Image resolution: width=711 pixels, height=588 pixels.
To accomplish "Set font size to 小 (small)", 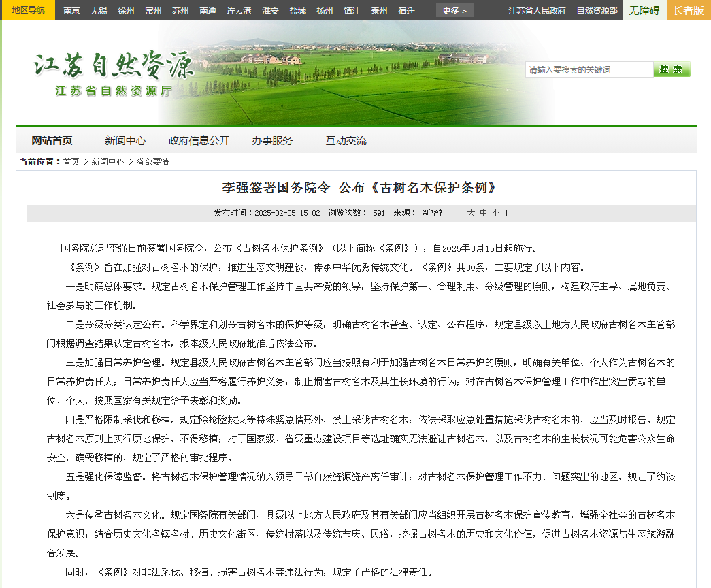I will (495, 213).
